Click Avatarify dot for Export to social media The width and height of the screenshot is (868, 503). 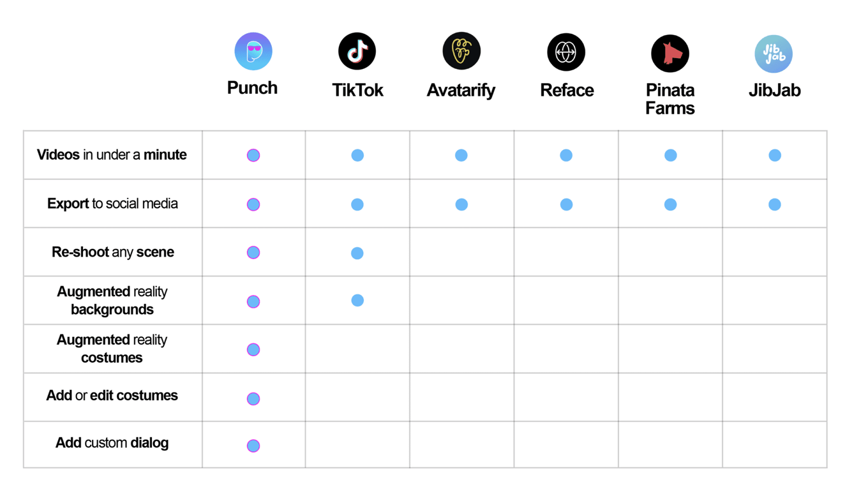tap(461, 204)
